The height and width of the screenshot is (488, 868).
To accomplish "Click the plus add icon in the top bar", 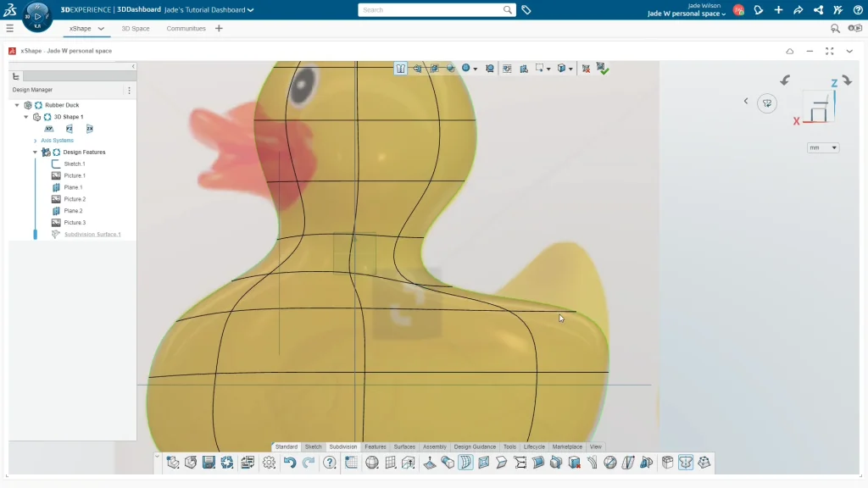I will pyautogui.click(x=778, y=10).
